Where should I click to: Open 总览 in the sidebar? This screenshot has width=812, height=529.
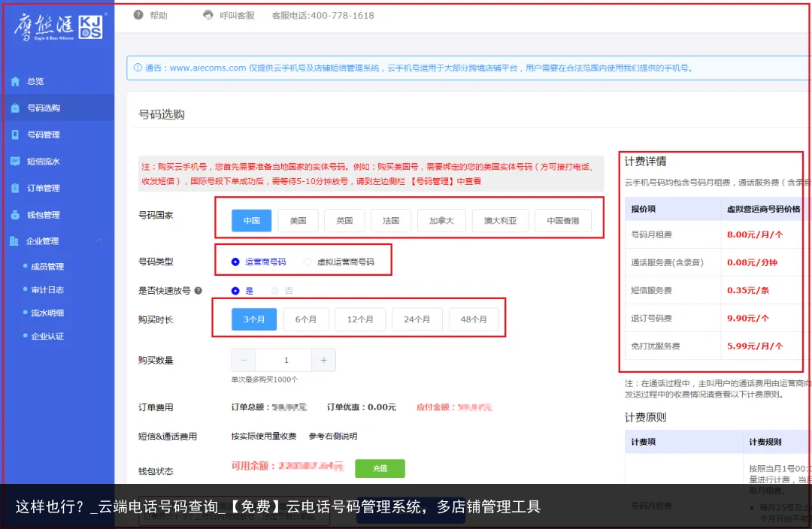57,81
